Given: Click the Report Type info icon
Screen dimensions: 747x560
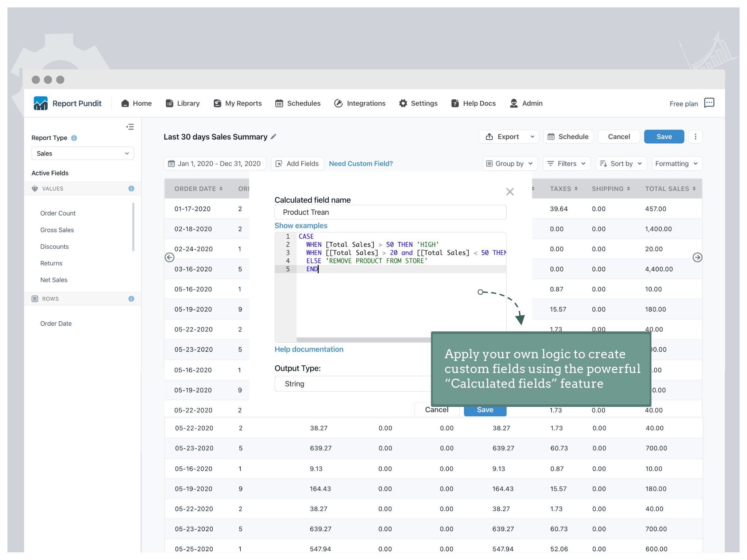Looking at the screenshot, I should point(74,138).
